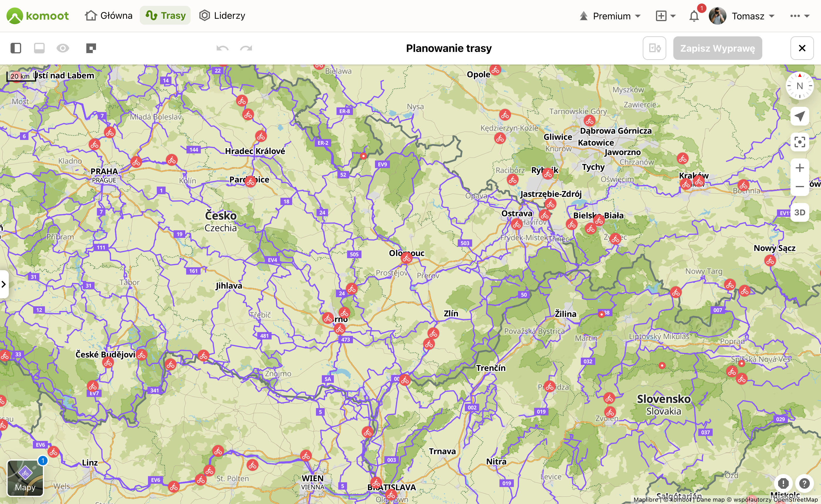Image resolution: width=821 pixels, height=504 pixels.
Task: Open the notifications bell
Action: 694,16
